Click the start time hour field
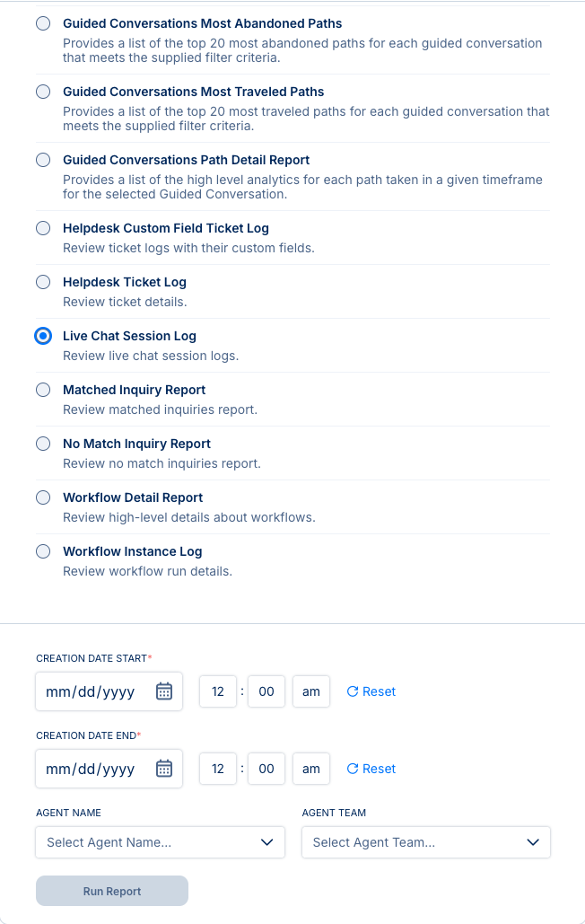 pyautogui.click(x=218, y=691)
